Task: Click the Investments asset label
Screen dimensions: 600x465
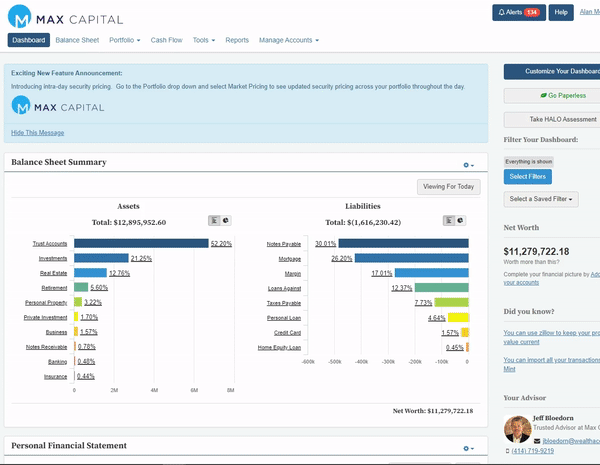Action: click(53, 259)
